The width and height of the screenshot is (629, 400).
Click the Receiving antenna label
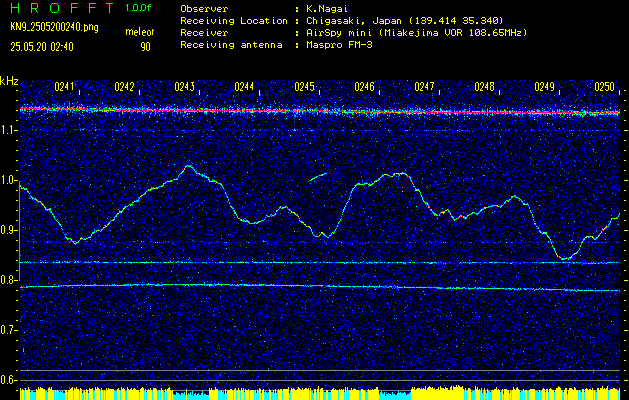[231, 45]
